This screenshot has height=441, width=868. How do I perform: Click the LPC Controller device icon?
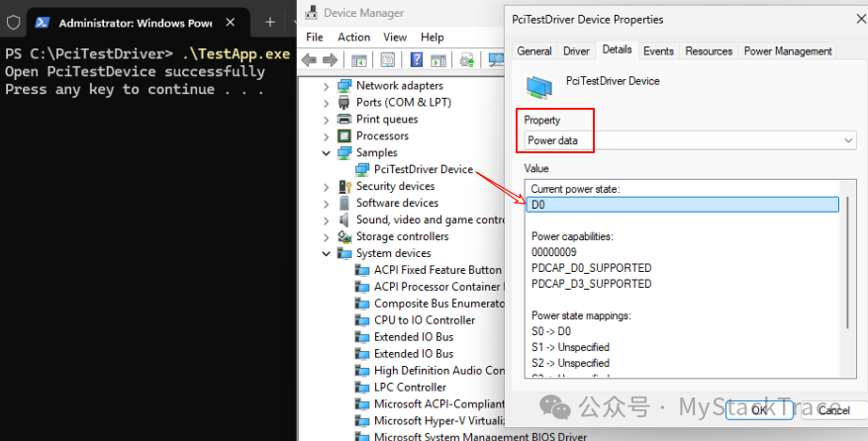click(x=362, y=388)
